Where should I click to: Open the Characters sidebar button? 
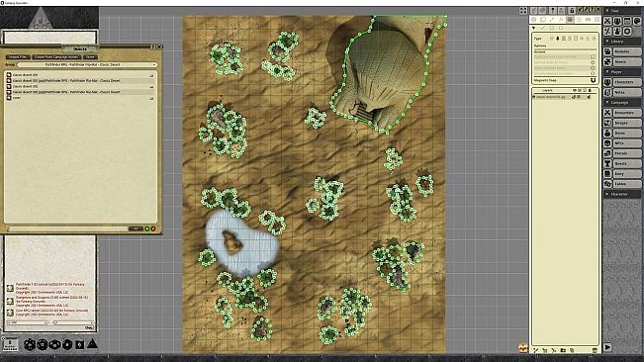click(x=627, y=82)
